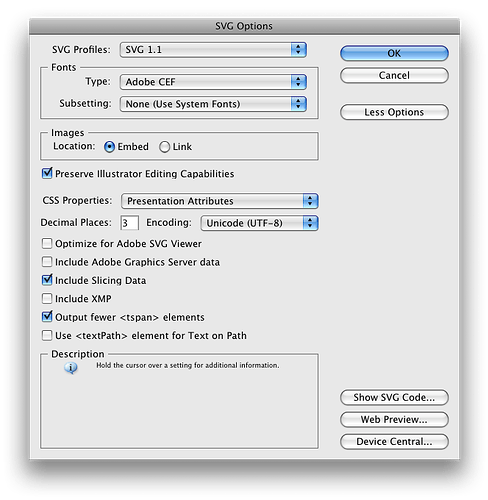The image size is (488, 500).
Task: Enable textPath element for Text on Path
Action: click(x=47, y=335)
